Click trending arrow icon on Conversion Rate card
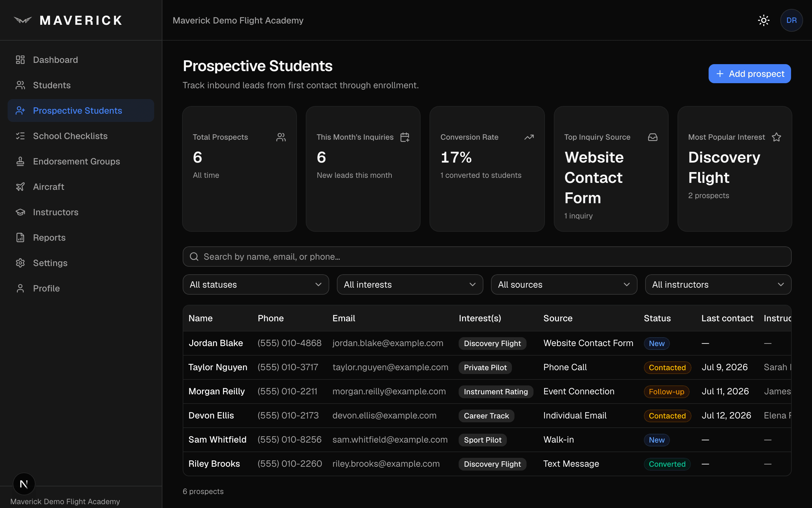The height and width of the screenshot is (508, 812). click(529, 137)
